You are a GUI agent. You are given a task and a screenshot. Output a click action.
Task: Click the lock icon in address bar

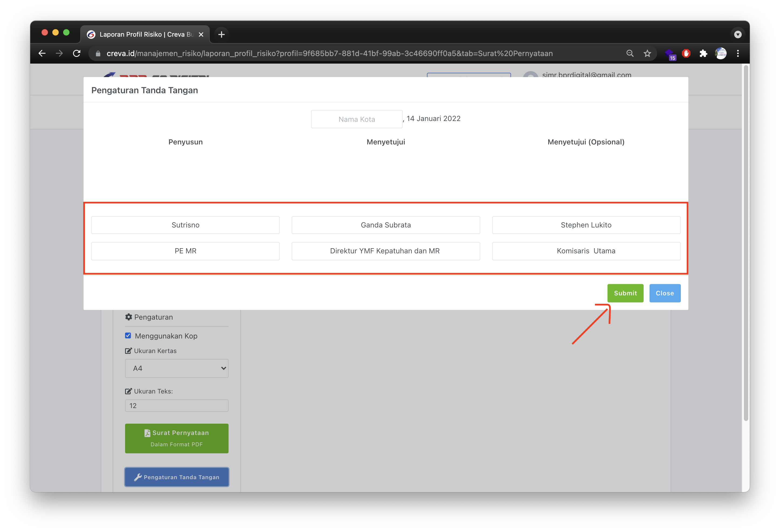point(98,54)
